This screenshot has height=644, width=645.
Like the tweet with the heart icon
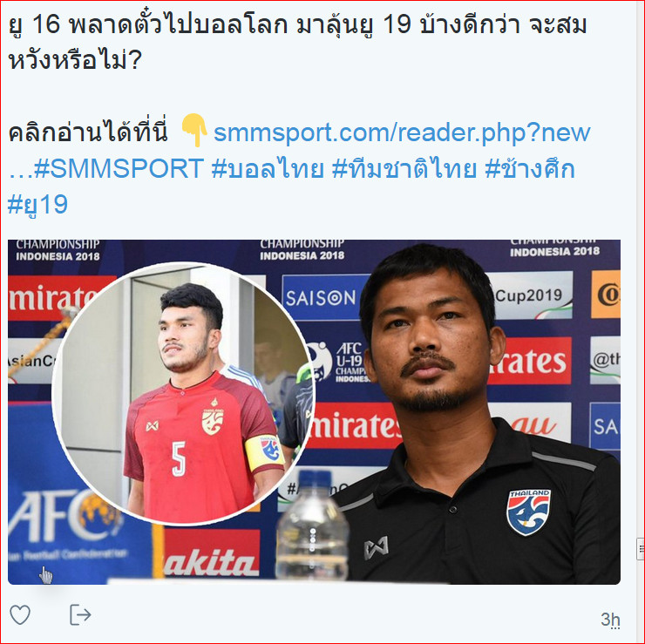20,615
